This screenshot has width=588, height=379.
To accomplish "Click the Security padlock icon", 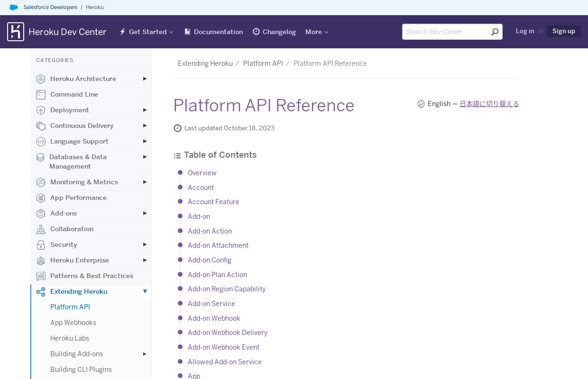I will pos(41,245).
